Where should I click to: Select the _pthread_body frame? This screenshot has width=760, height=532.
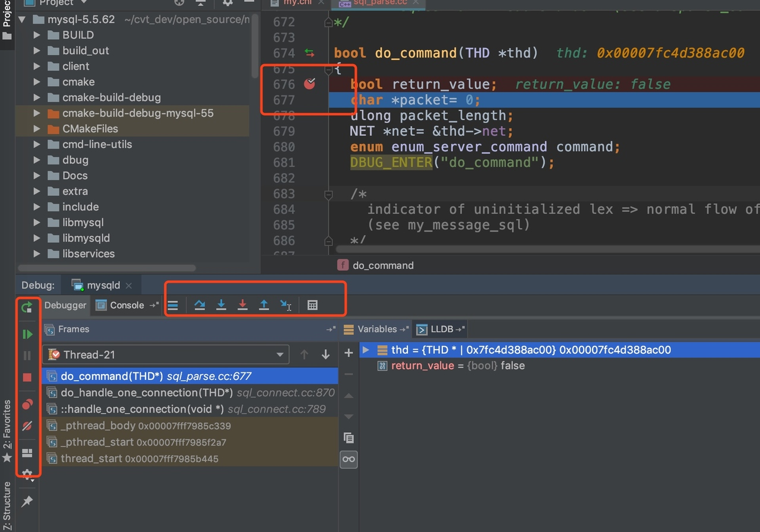(x=190, y=426)
